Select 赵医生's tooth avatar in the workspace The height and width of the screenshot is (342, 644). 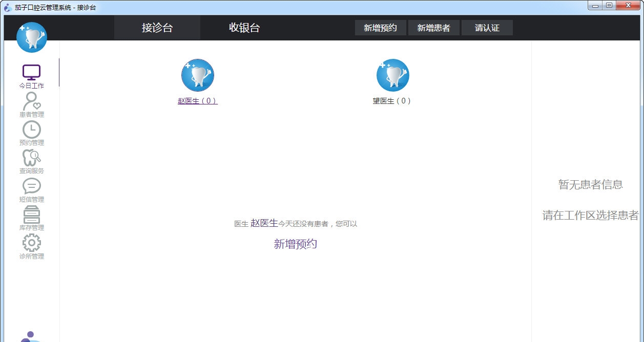point(197,75)
